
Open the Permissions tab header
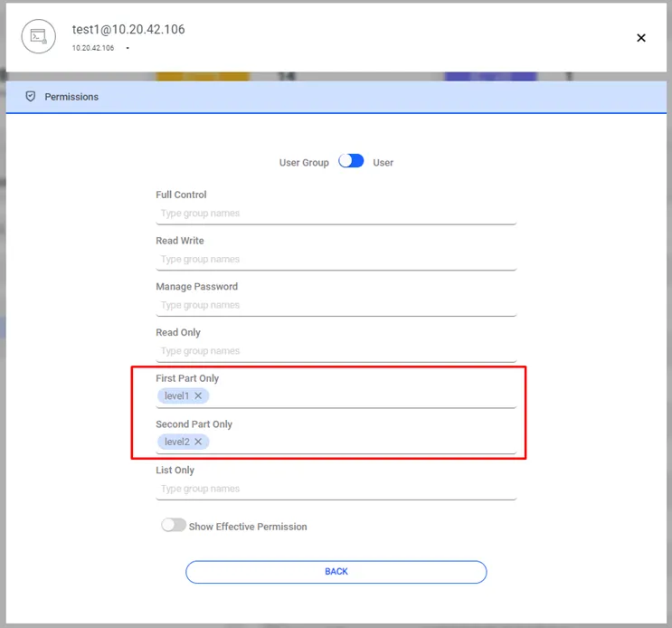336,98
